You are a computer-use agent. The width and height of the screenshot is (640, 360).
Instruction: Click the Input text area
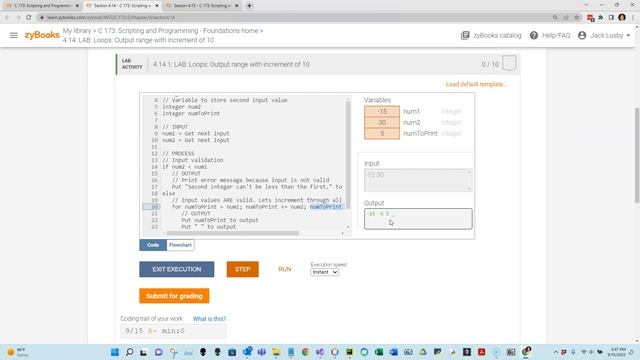418,180
